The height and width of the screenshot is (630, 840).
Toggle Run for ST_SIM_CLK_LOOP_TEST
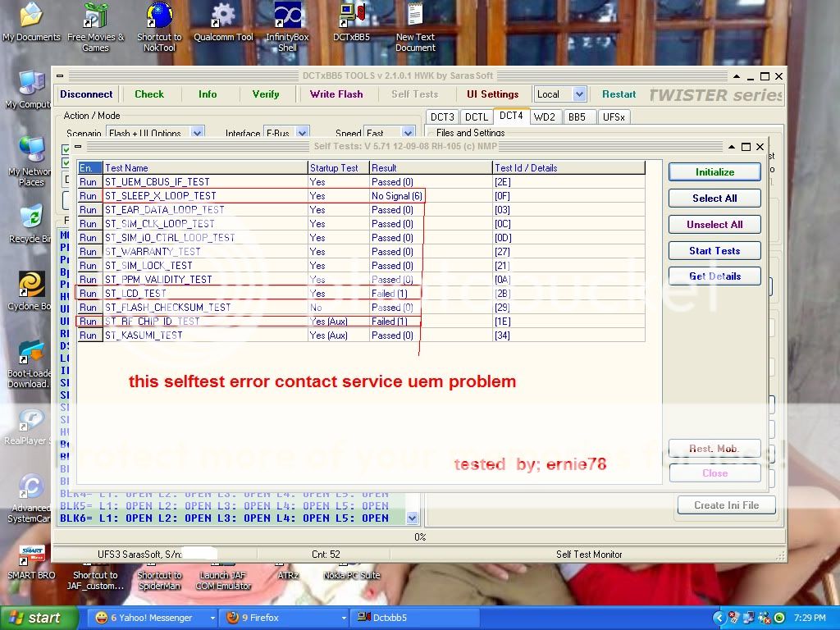89,224
